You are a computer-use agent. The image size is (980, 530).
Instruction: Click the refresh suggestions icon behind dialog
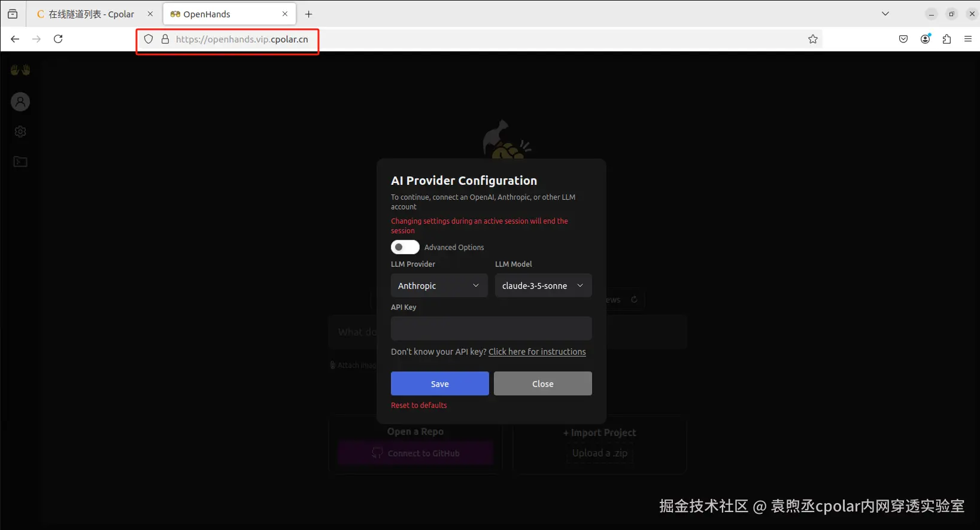point(634,300)
